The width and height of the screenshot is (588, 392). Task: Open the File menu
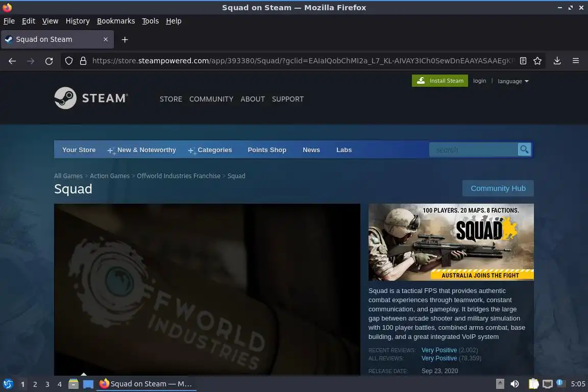[9, 21]
